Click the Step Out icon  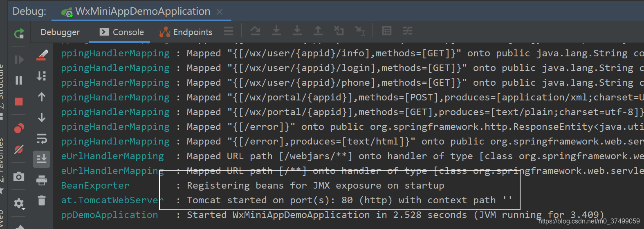tap(318, 31)
